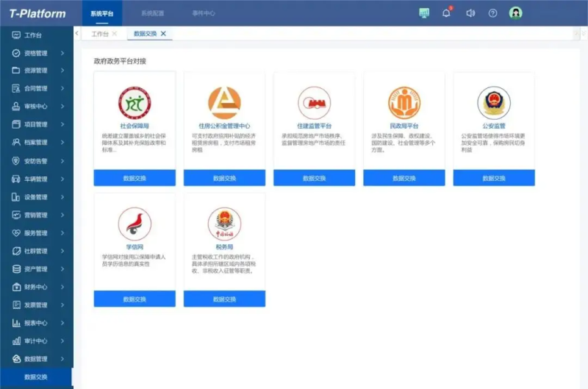Viewport: 588px width, 389px height.
Task: Click the 审核中心 stamp icon
Action: 16,107
